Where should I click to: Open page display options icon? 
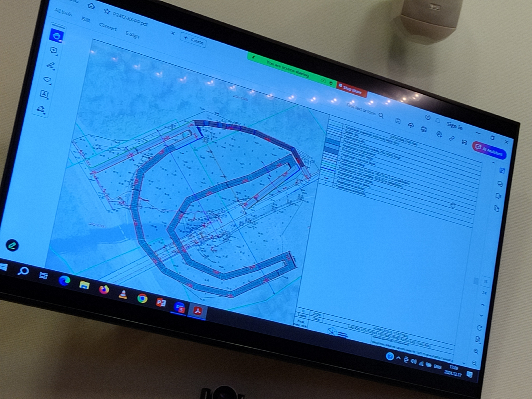tap(478, 340)
